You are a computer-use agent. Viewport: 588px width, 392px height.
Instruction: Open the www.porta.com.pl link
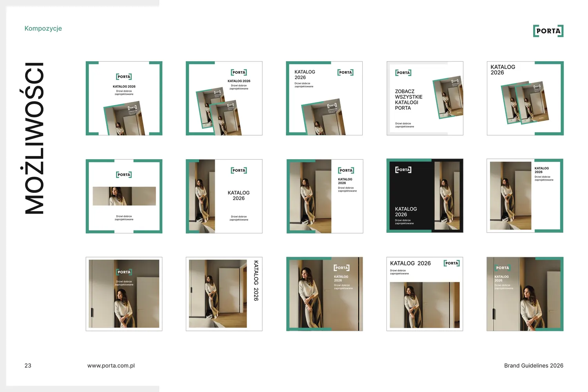click(x=111, y=366)
